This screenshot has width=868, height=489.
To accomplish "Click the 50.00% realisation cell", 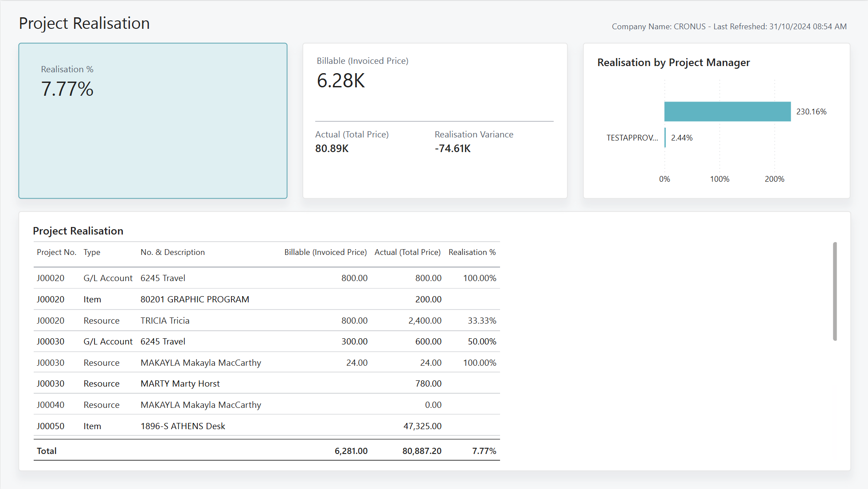I will pyautogui.click(x=482, y=341).
